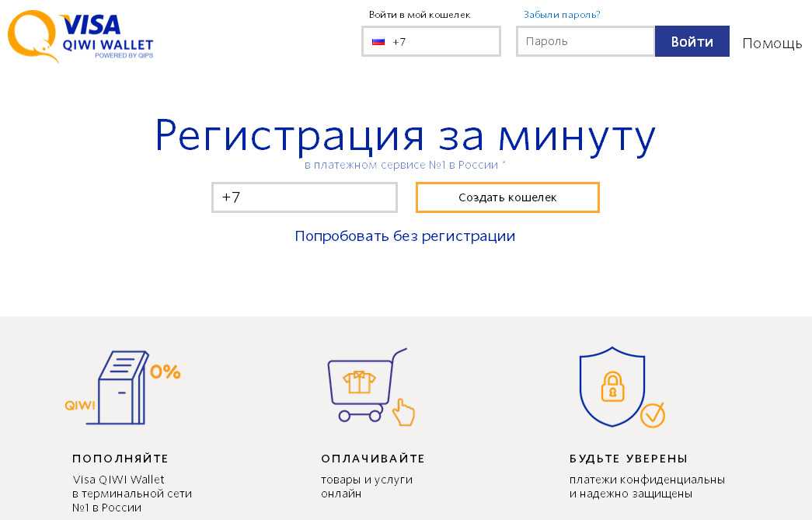Click the pointing hand cursor icon

click(x=404, y=413)
